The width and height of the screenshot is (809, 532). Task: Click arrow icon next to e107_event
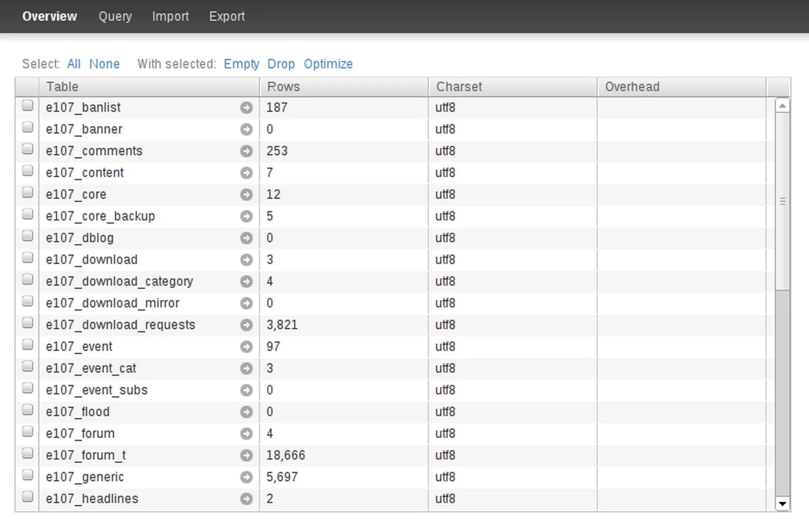pyautogui.click(x=246, y=347)
